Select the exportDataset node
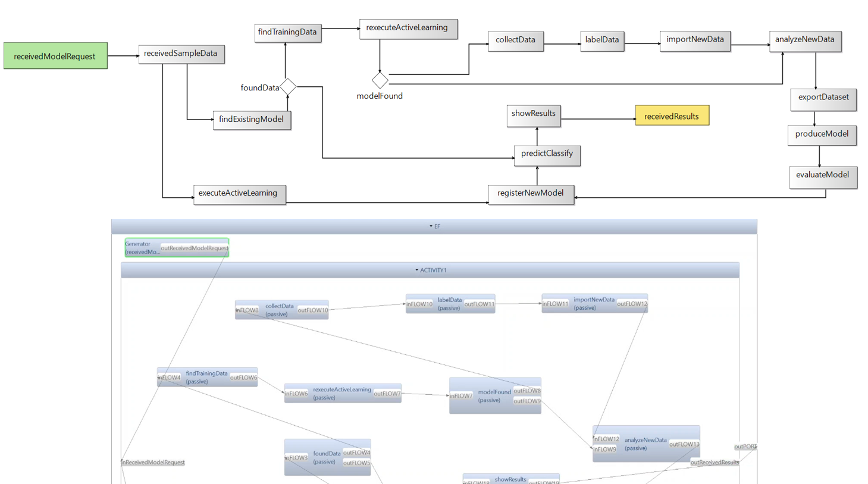 point(823,98)
